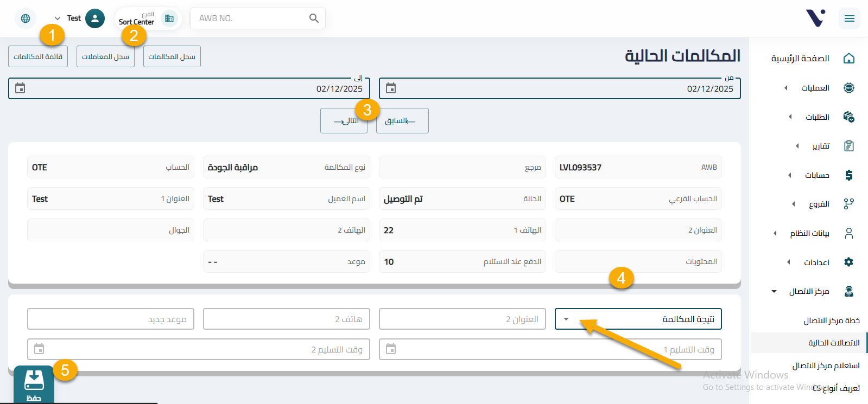This screenshot has width=868, height=404.
Task: Click the الدفع عند الاستلام value 10
Action: 389,262
